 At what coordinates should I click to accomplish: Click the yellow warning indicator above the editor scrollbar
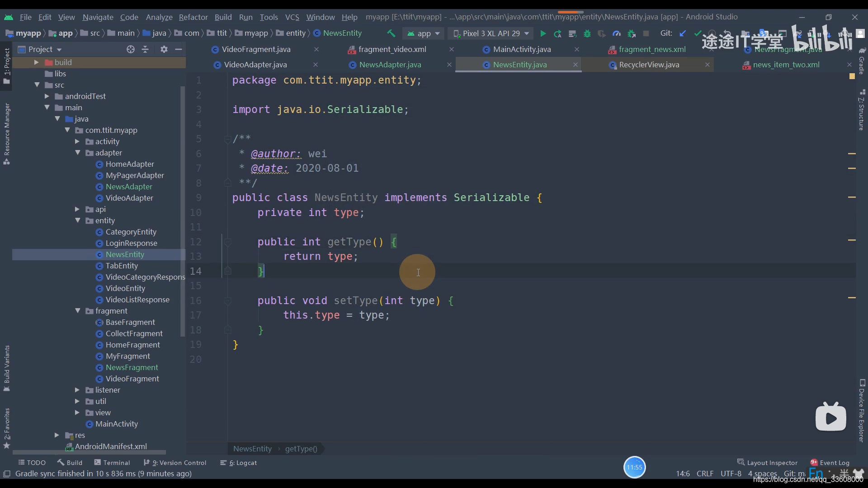point(852,76)
